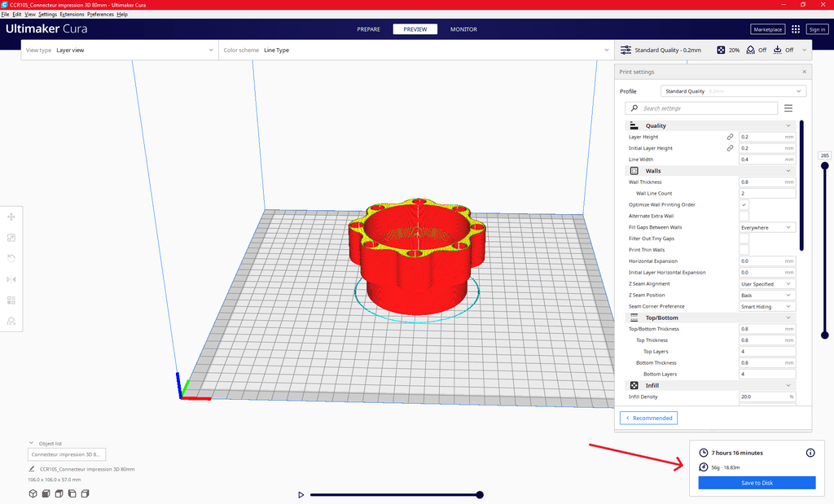Click the print time info icon

click(810, 453)
